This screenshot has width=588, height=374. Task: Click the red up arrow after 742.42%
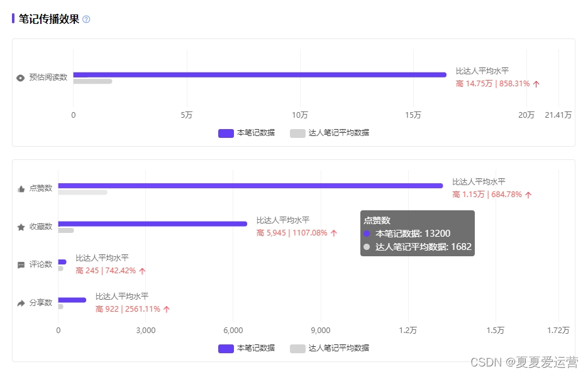click(142, 271)
